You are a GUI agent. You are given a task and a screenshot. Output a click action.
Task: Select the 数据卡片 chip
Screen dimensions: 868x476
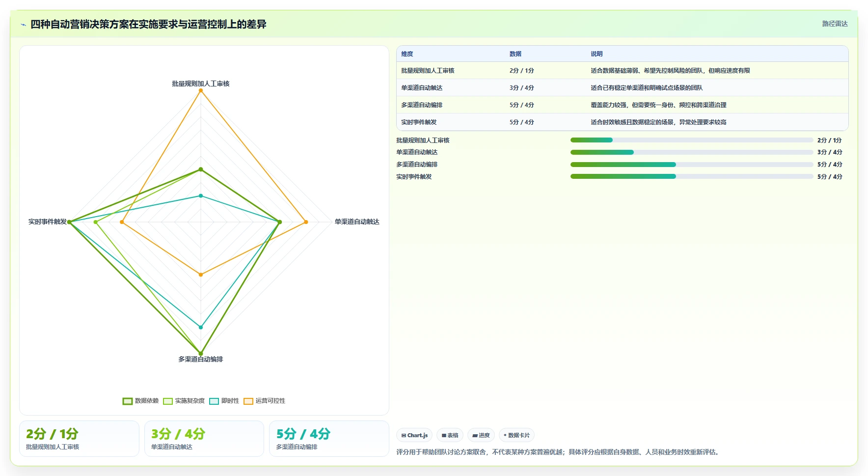[516, 435]
